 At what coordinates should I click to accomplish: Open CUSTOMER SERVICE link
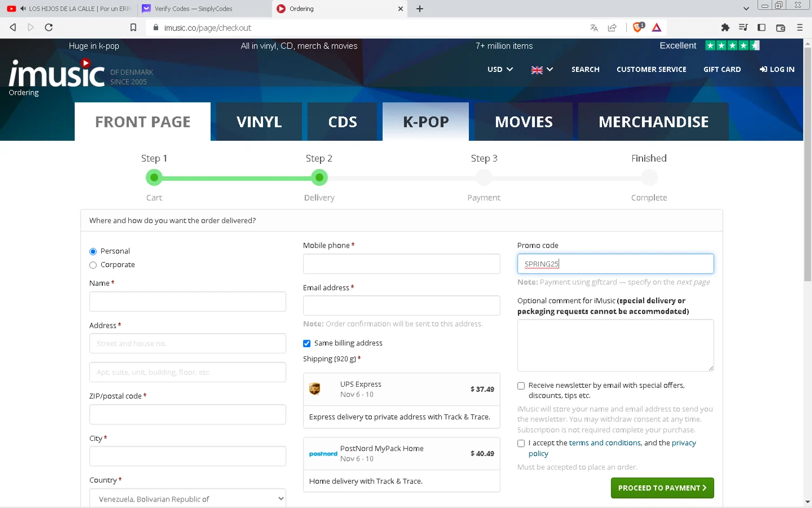click(x=651, y=69)
